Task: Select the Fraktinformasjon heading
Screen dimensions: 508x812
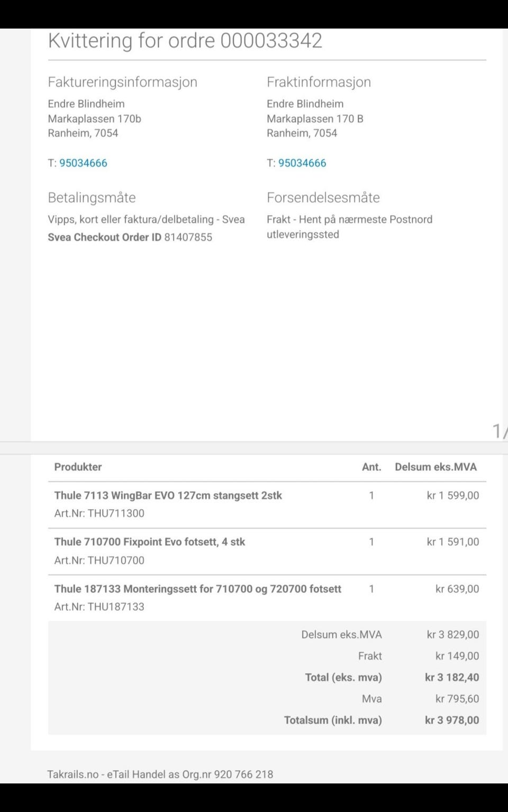Action: click(319, 82)
